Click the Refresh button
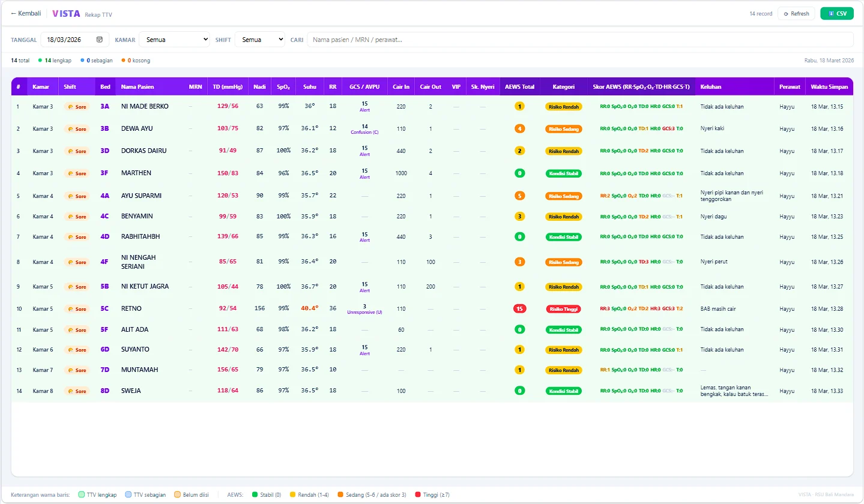 [x=796, y=14]
